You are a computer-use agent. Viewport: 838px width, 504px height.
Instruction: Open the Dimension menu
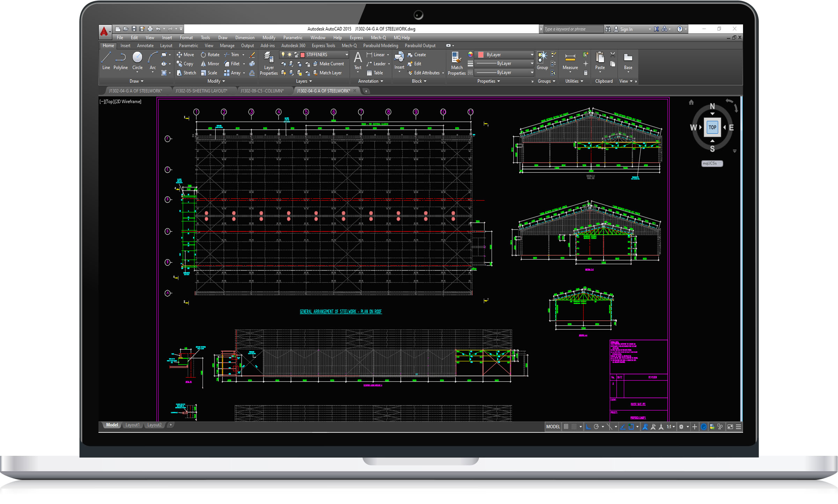(245, 38)
